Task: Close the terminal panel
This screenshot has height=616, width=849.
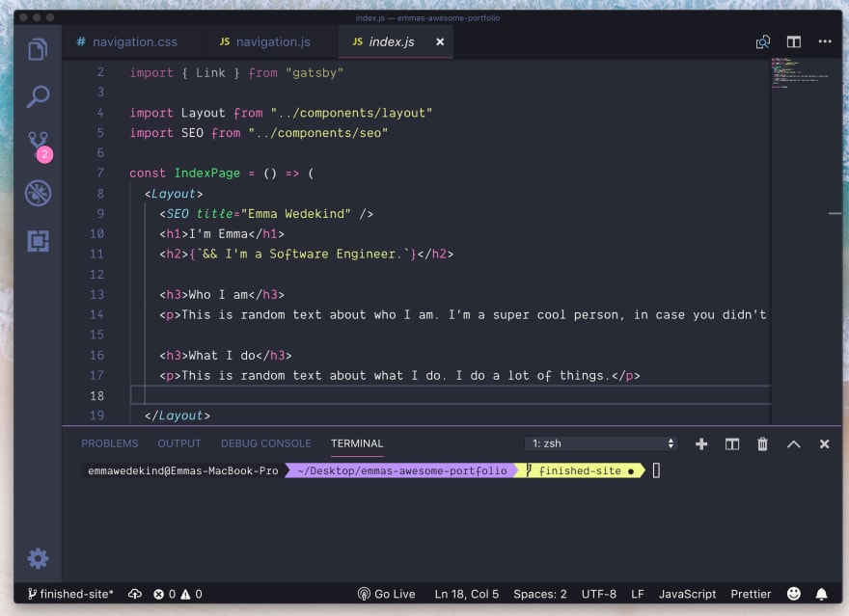Action: 824,444
